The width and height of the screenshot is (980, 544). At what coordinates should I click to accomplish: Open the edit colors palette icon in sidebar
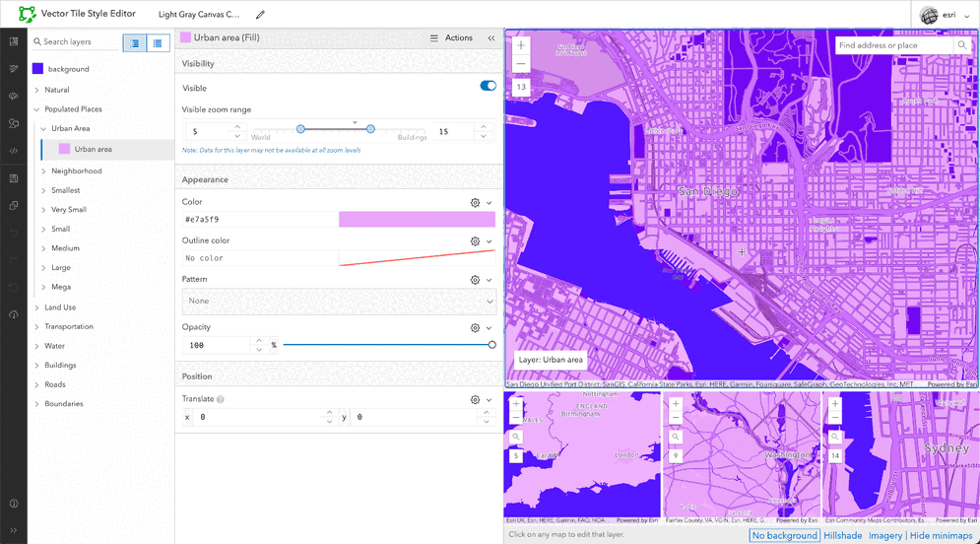(x=13, y=97)
